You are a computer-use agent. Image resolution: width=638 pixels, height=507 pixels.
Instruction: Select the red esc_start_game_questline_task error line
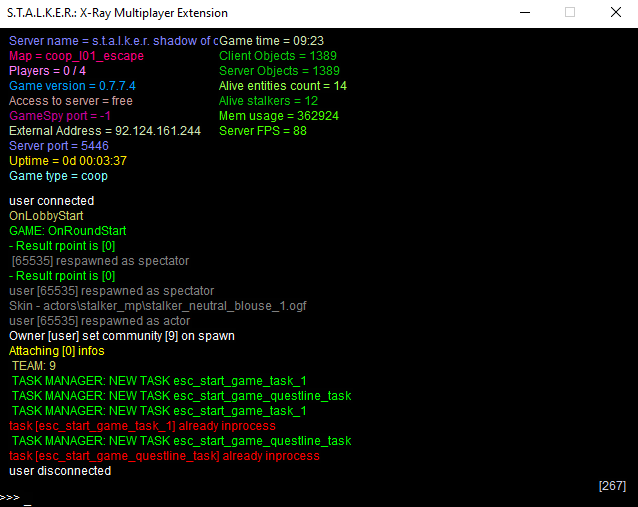[164, 456]
